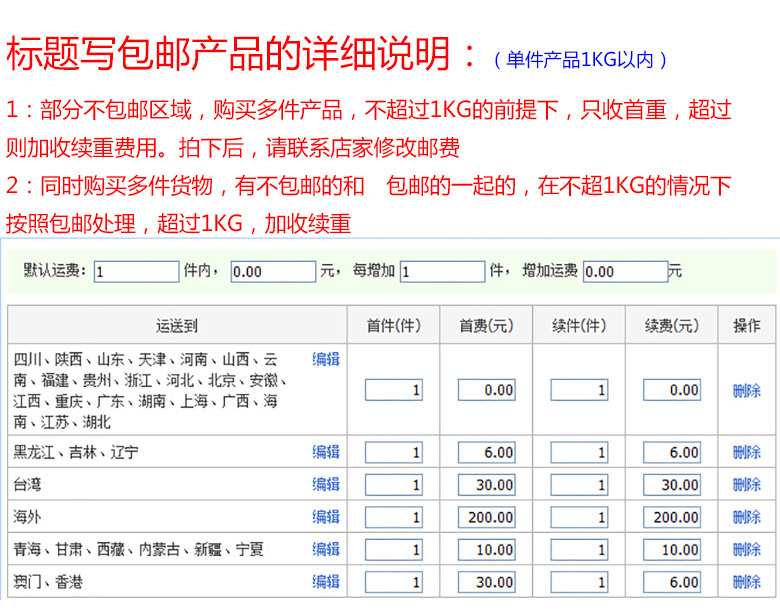Edit the 青海、甘肃、西藏 region row
This screenshot has height=614, width=780.
[x=326, y=549]
